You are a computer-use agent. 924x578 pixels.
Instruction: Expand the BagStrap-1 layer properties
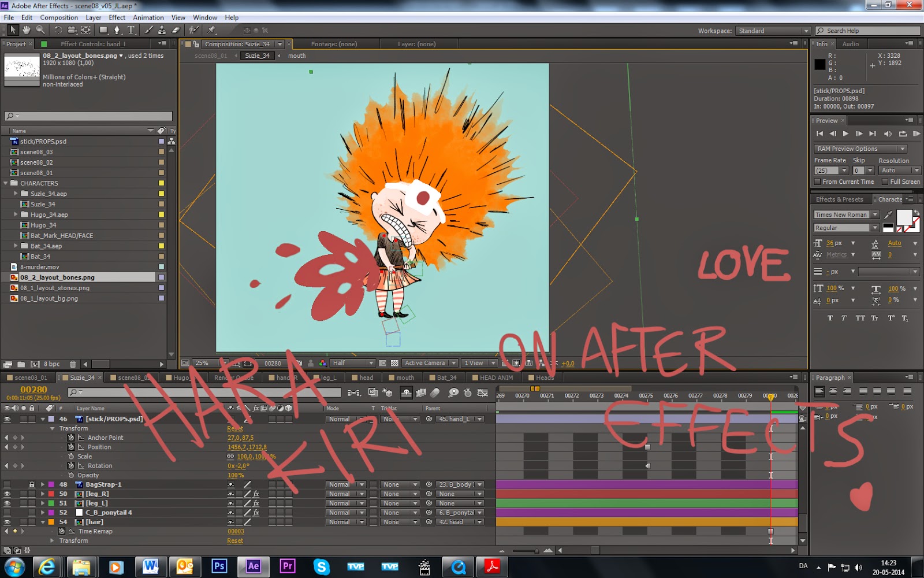click(x=43, y=485)
